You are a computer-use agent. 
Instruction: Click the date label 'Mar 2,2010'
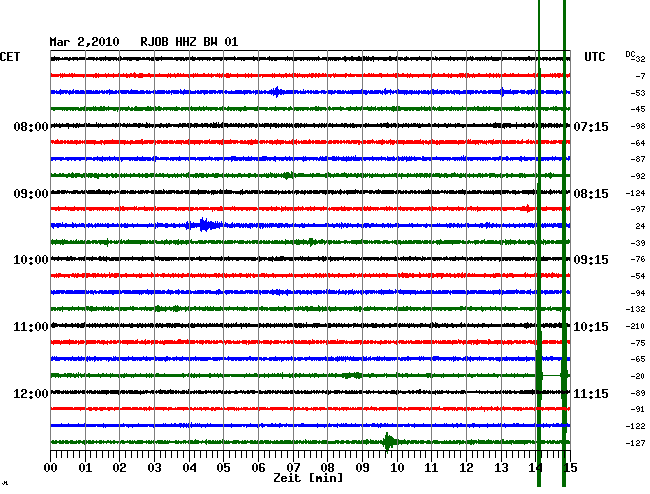pos(84,42)
